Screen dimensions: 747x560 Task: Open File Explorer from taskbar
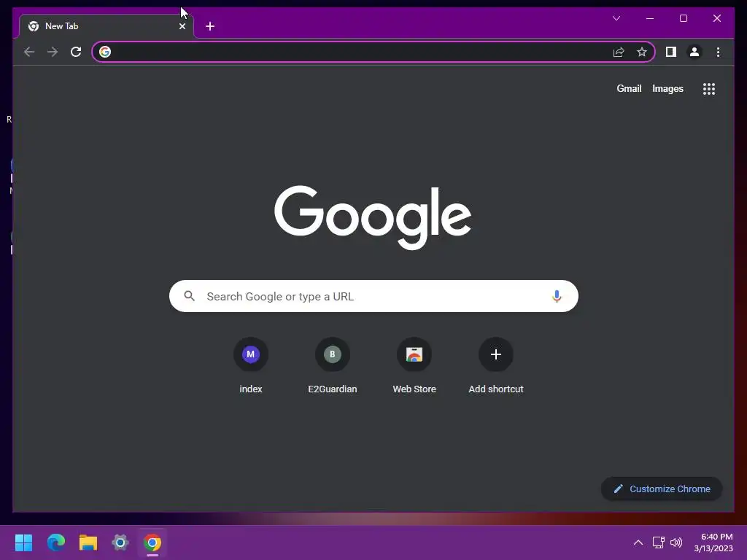[x=88, y=542]
